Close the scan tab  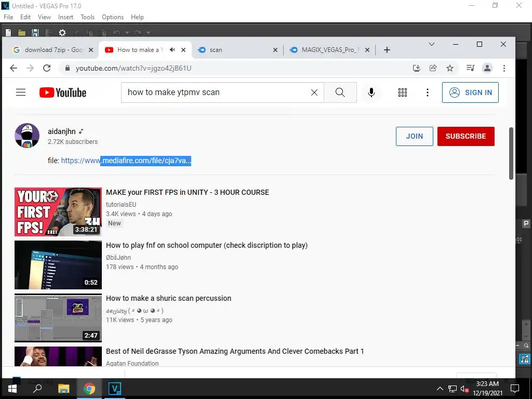click(275, 50)
